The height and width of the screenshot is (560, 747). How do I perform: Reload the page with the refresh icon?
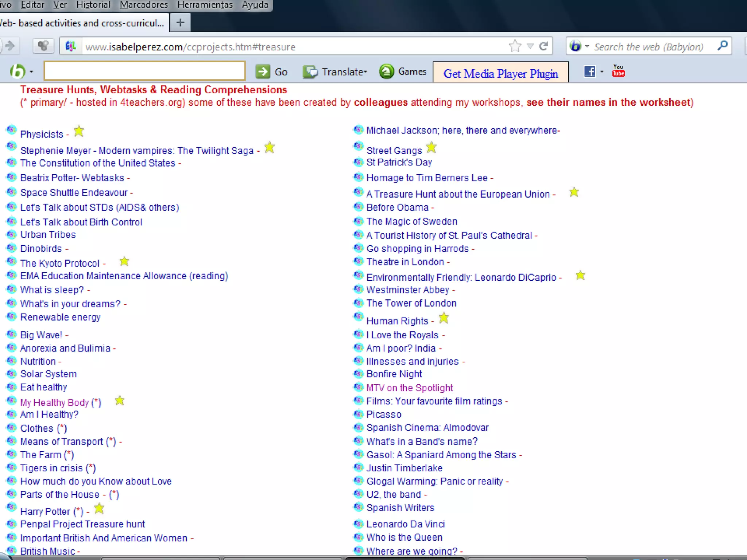(543, 46)
